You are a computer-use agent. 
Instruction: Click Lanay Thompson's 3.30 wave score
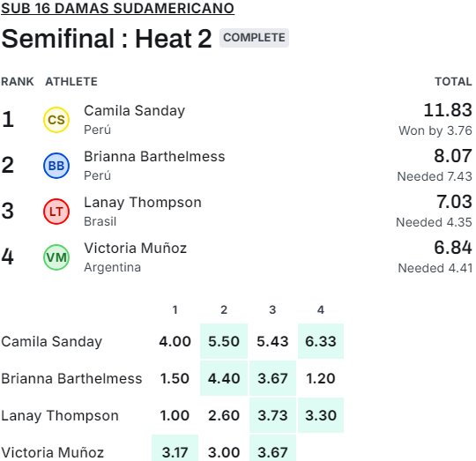tap(321, 415)
